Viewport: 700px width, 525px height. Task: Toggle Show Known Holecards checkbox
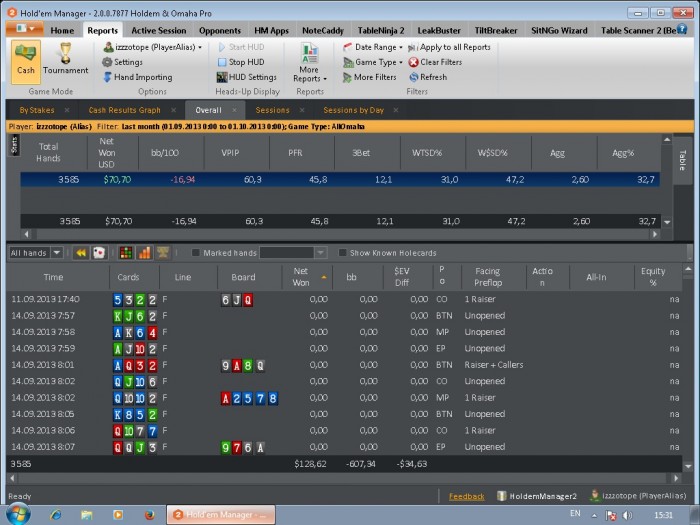click(x=342, y=253)
